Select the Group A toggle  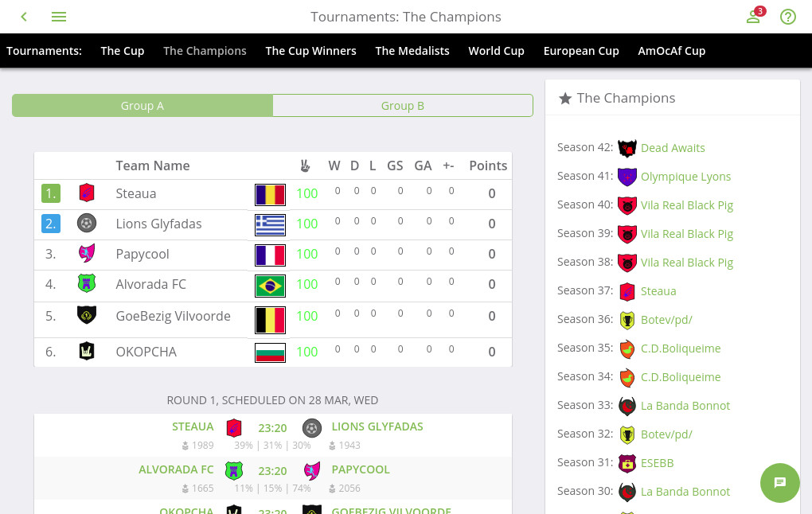coord(142,106)
